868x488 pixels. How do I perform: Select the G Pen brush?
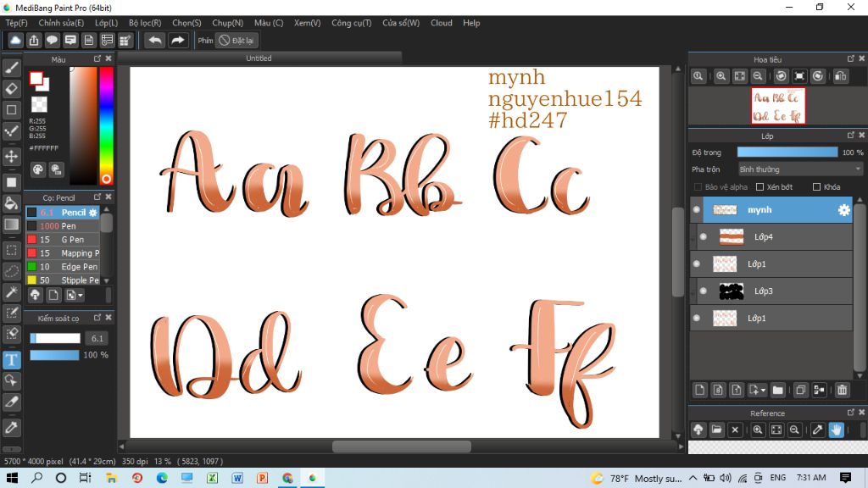coord(62,240)
